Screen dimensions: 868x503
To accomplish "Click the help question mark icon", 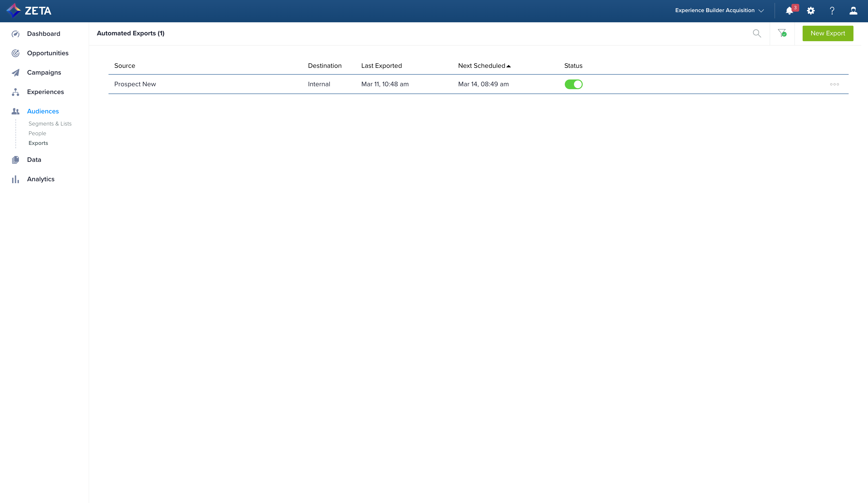I will click(x=832, y=11).
